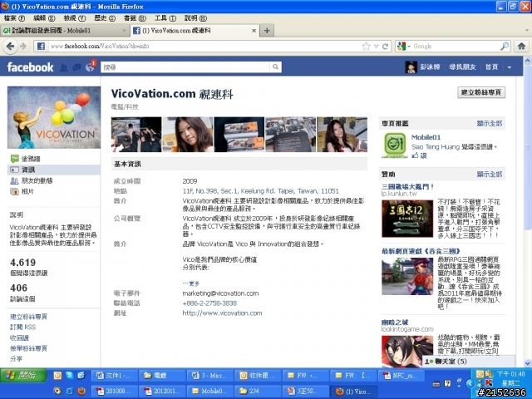Expand the …更多 description link
The width and height of the screenshot is (532, 399).
pyautogui.click(x=191, y=283)
